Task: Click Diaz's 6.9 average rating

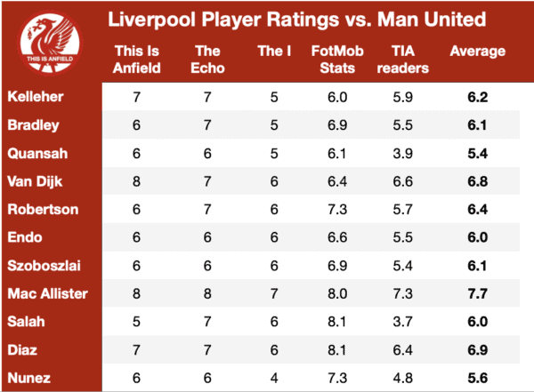Action: coord(477,350)
